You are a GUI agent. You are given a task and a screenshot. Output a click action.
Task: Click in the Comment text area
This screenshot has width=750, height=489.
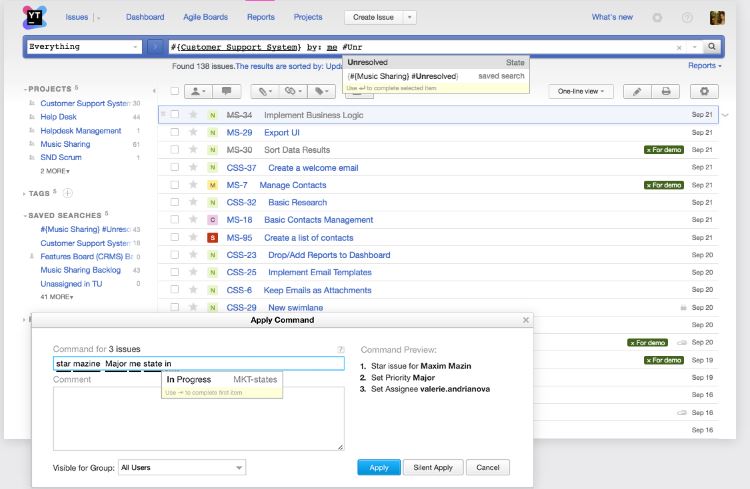tap(199, 419)
